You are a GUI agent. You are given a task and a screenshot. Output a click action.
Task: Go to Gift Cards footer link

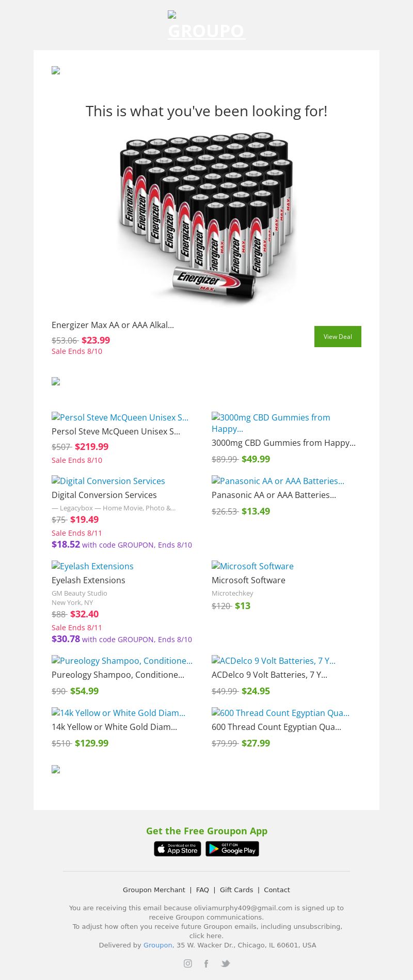pyautogui.click(x=236, y=890)
